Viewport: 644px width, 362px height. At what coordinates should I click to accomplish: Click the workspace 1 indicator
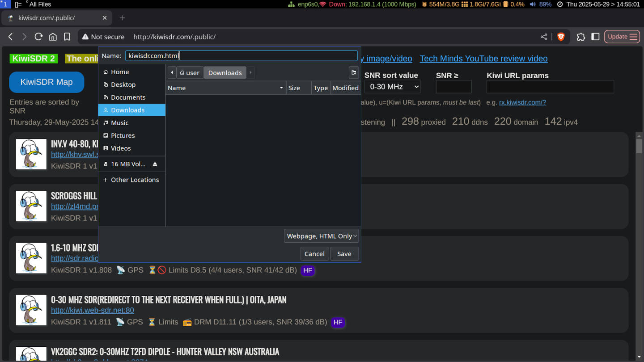tap(5, 4)
